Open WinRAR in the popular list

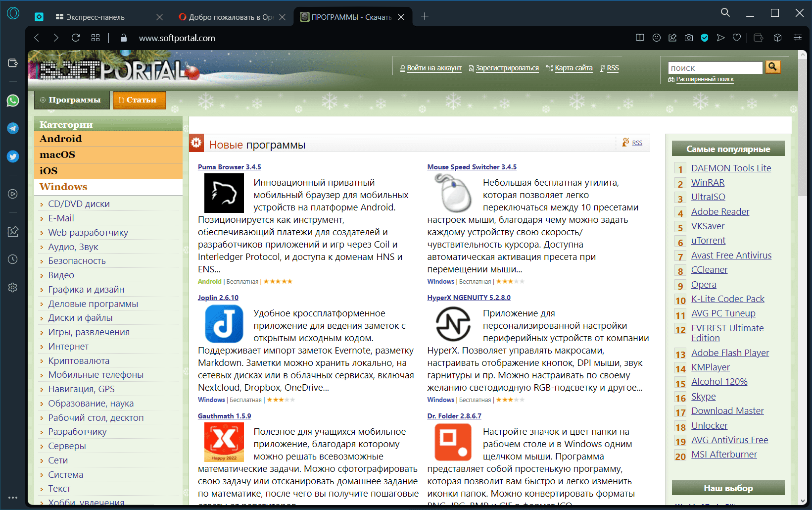(708, 182)
